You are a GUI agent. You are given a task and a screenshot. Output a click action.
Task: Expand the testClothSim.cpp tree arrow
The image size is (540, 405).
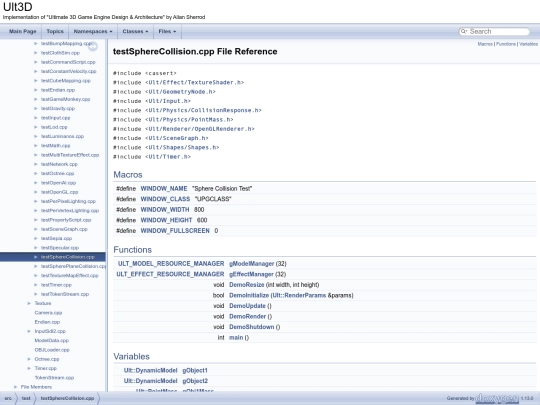(x=35, y=53)
